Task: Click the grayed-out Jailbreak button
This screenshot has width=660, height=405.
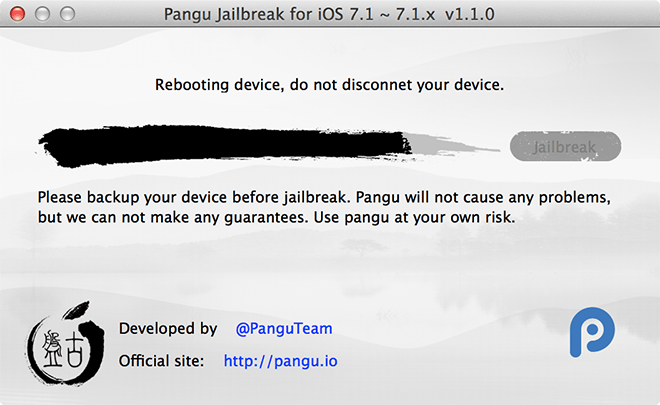Action: coord(565,147)
